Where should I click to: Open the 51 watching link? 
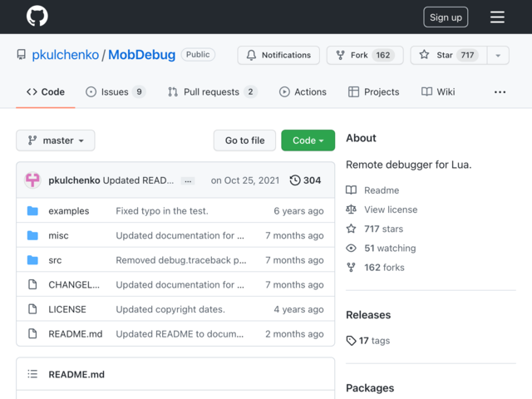(381, 249)
